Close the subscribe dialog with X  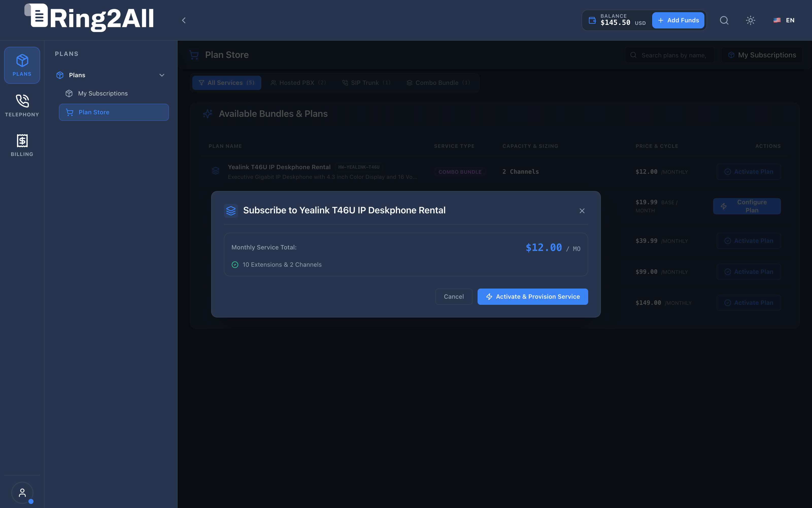click(x=582, y=211)
